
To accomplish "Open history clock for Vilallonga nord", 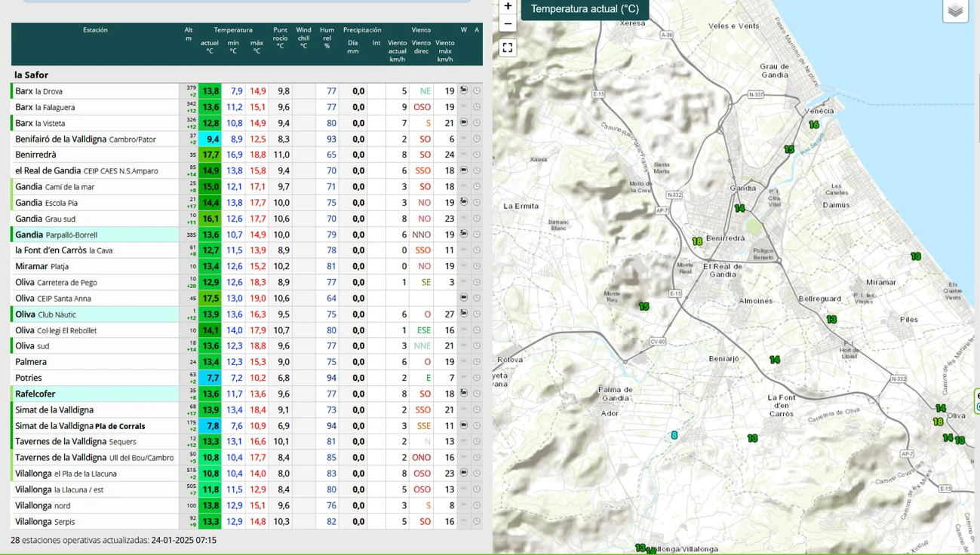I will coord(477,505).
